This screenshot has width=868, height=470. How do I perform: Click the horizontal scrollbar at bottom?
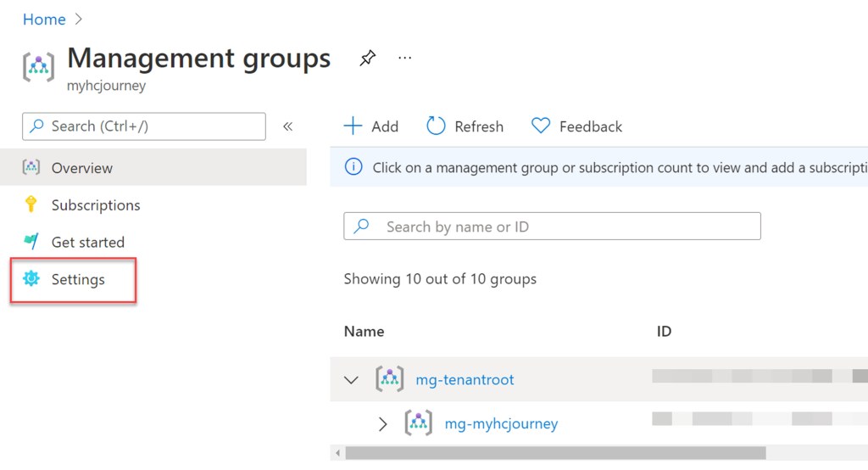[x=555, y=453]
